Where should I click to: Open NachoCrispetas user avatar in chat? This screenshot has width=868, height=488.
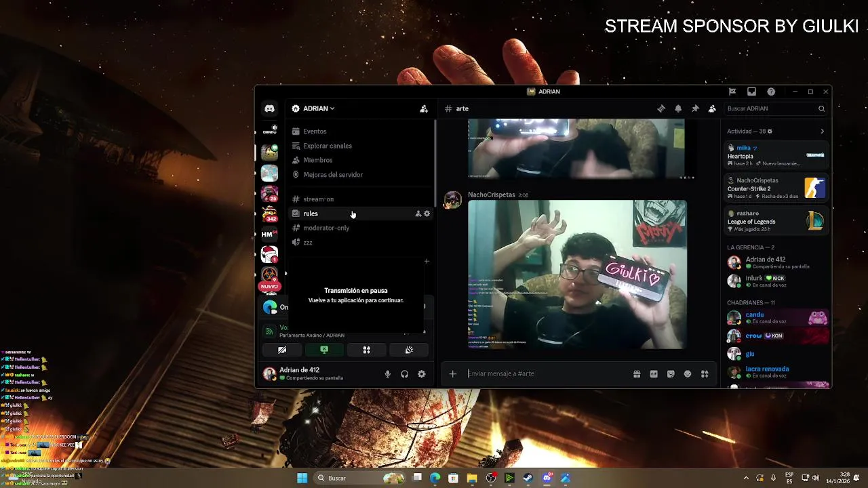pyautogui.click(x=452, y=200)
